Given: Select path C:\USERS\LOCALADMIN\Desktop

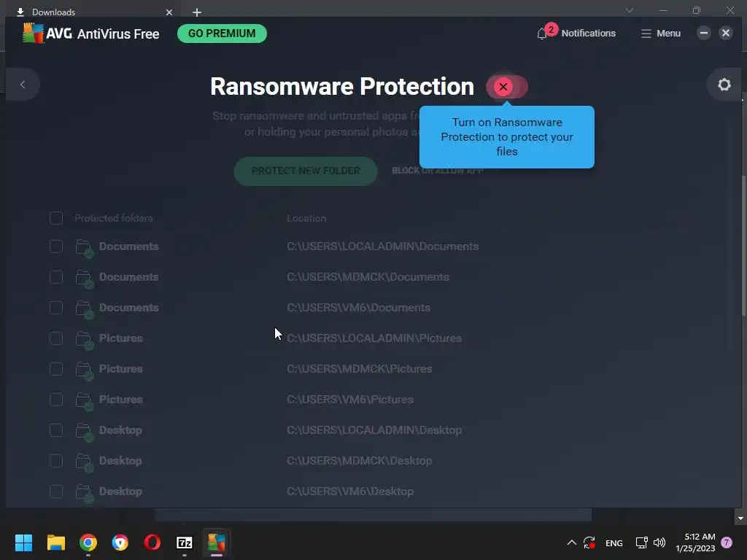Looking at the screenshot, I should [x=374, y=430].
